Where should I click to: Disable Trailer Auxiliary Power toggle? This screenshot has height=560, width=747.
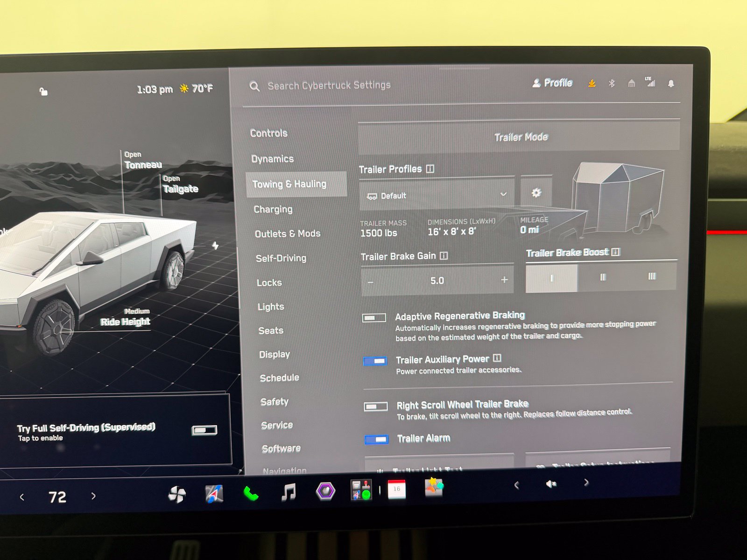(x=375, y=361)
